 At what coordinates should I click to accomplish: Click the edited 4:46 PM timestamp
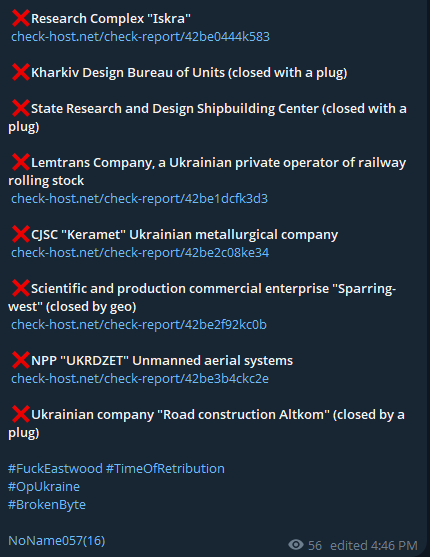(x=374, y=545)
